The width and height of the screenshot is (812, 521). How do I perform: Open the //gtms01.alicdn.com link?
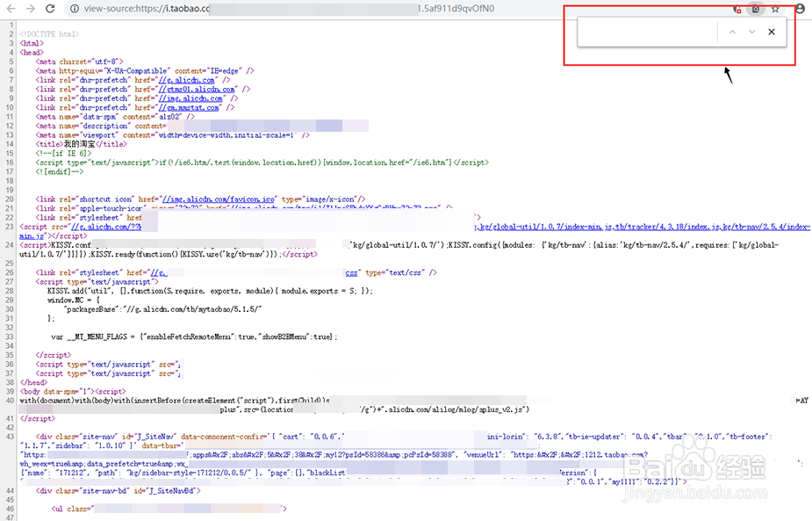(x=198, y=89)
